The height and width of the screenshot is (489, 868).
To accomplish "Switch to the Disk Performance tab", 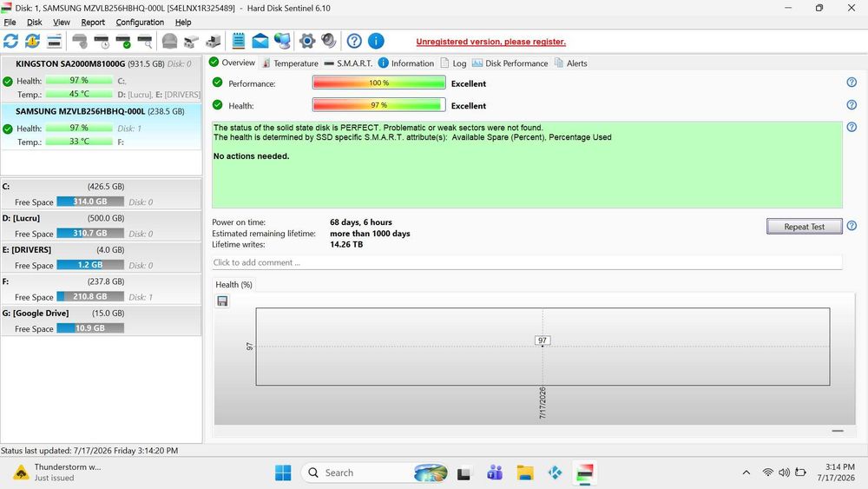I will [510, 63].
